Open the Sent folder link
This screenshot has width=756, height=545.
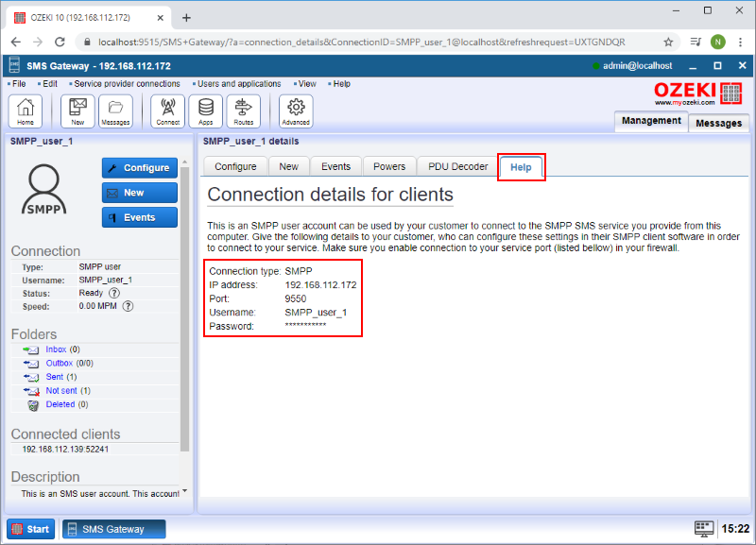(55, 377)
